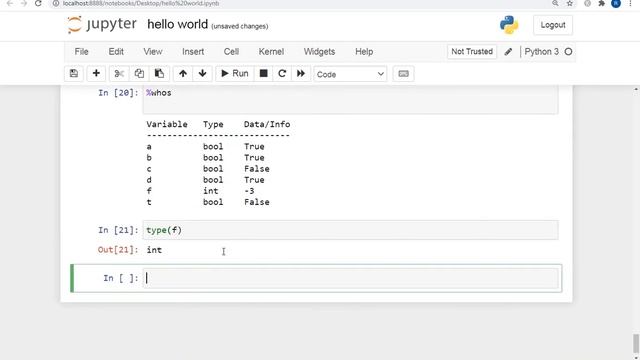Open the File menu
This screenshot has height=360, width=640.
click(81, 51)
